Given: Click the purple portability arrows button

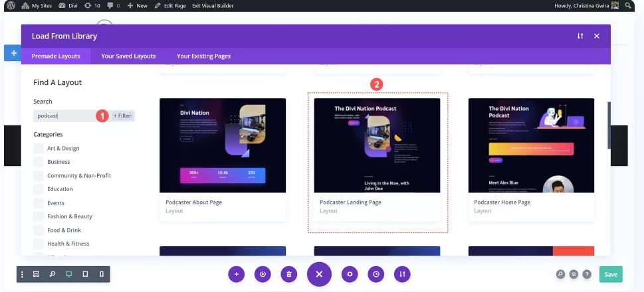Looking at the screenshot, I should pyautogui.click(x=402, y=274).
